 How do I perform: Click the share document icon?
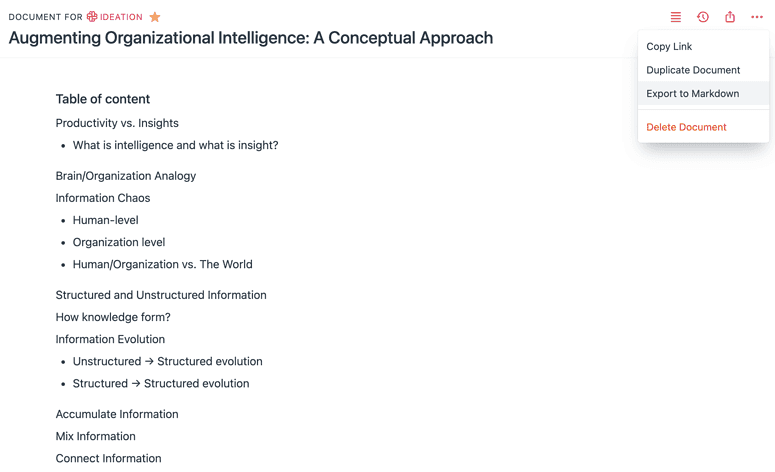[730, 17]
